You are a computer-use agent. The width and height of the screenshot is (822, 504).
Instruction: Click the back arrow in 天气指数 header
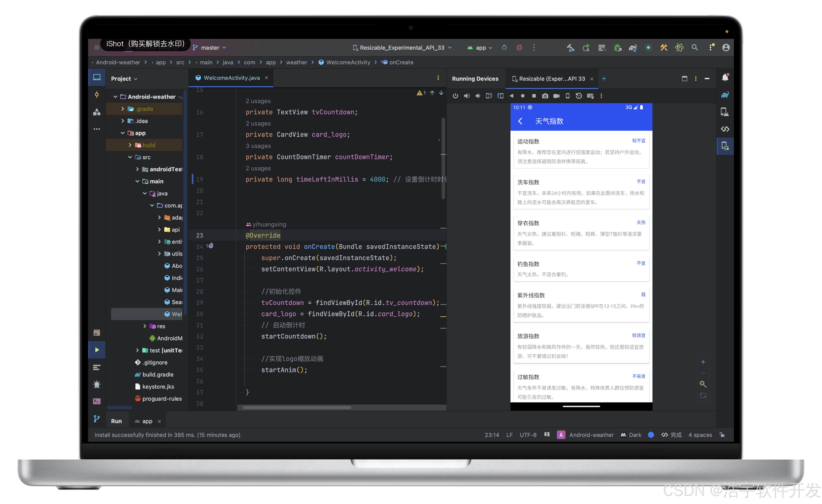pos(520,121)
